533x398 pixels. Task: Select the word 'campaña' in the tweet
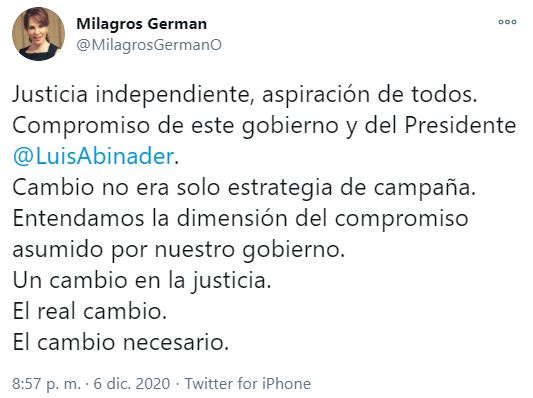pyautogui.click(x=422, y=189)
